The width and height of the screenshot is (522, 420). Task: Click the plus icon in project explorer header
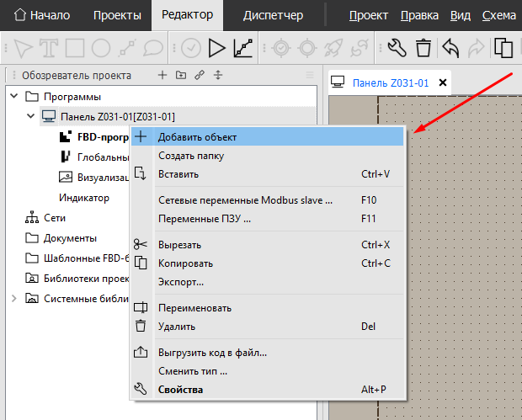(x=162, y=76)
